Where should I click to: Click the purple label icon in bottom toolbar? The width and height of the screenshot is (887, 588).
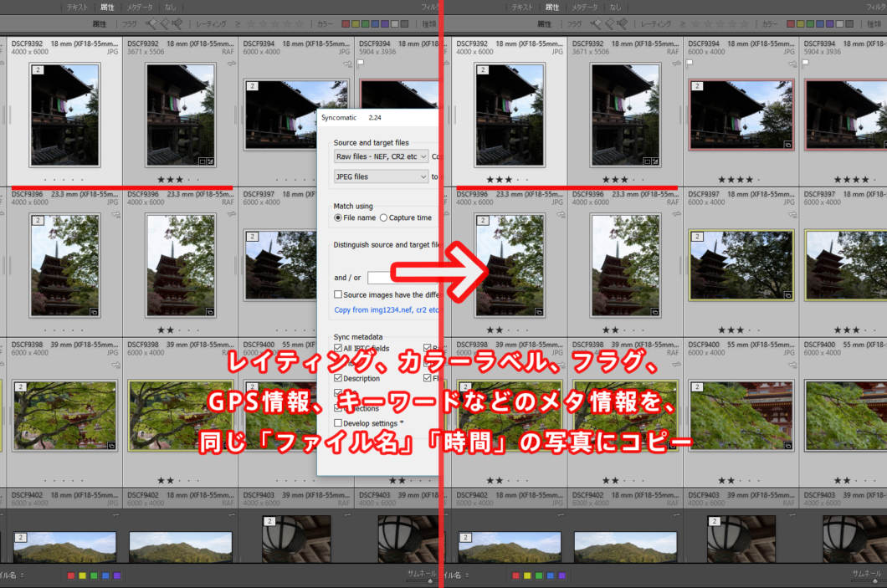point(117,575)
